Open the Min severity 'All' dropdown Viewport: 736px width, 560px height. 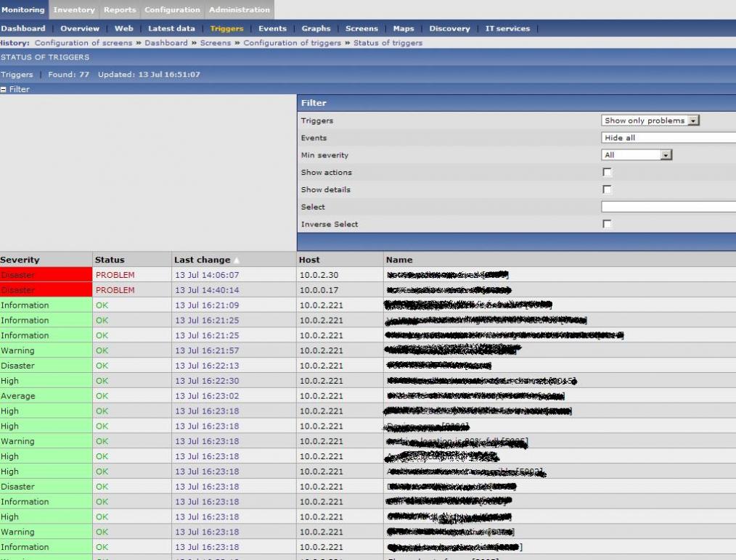(637, 155)
